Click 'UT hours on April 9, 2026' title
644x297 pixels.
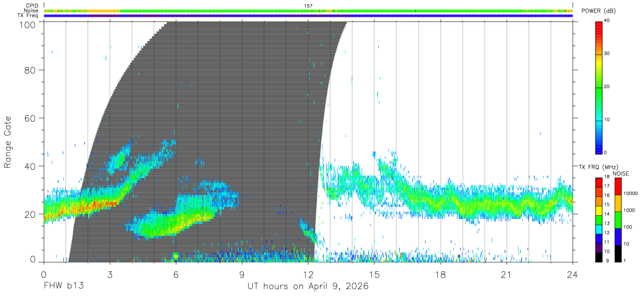pos(308,287)
